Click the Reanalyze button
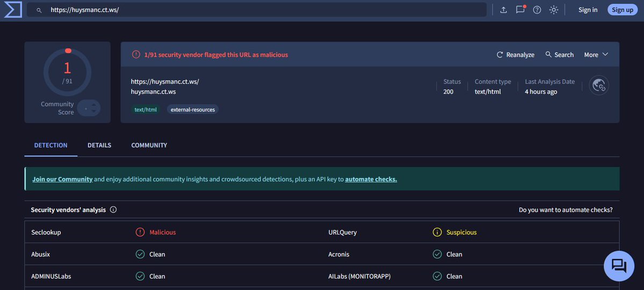 pos(516,55)
